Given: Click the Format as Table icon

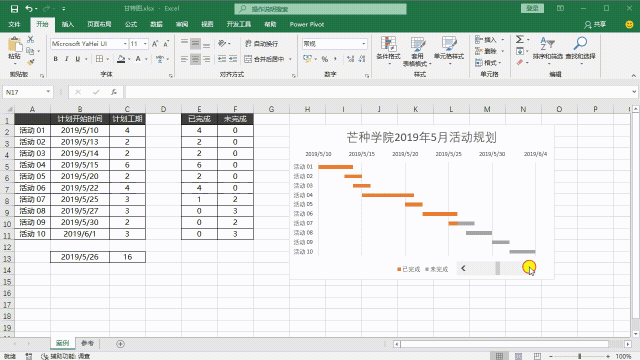Looking at the screenshot, I should coord(417,52).
